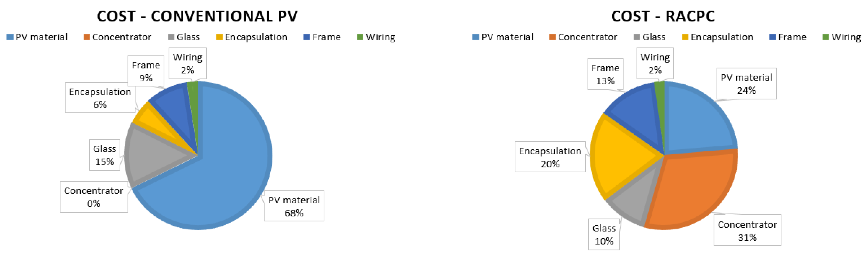Select the Encapsulation legend entry in Conventional PV
868x258 pixels.
pos(252,37)
